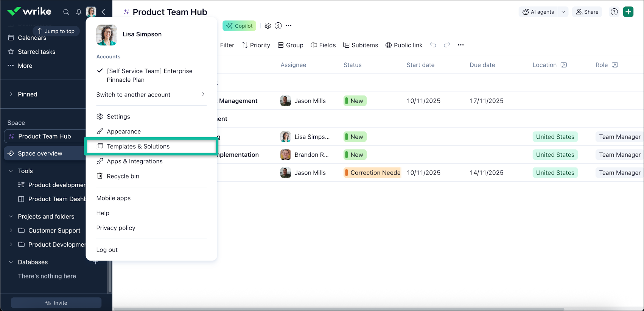Click Mobile apps link
The image size is (644, 311).
tap(113, 198)
